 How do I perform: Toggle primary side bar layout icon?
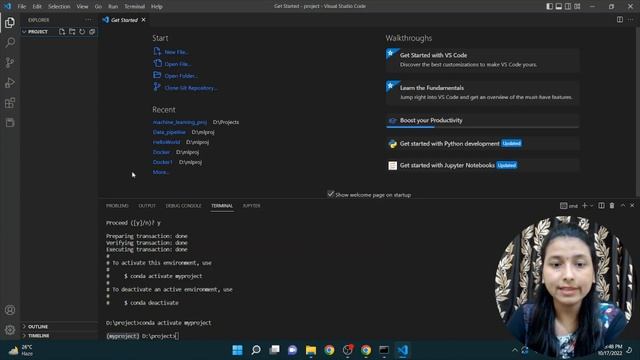click(x=549, y=6)
